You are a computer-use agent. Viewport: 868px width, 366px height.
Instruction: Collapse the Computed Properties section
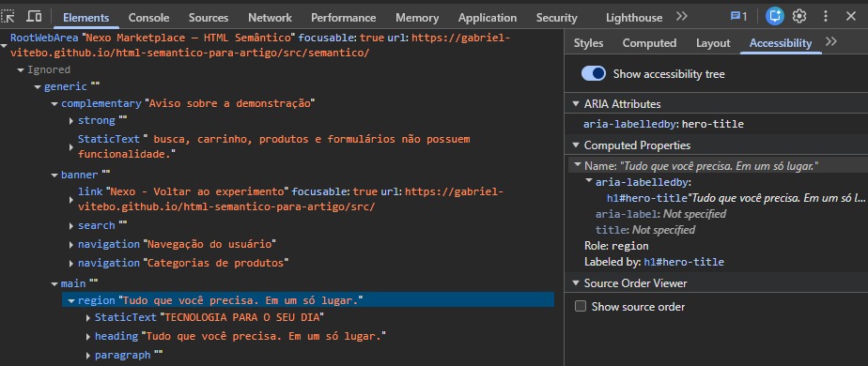(x=575, y=145)
